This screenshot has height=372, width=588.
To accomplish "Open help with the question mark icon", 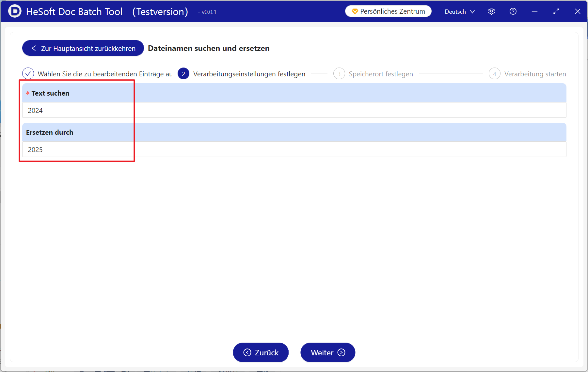I will pyautogui.click(x=513, y=11).
